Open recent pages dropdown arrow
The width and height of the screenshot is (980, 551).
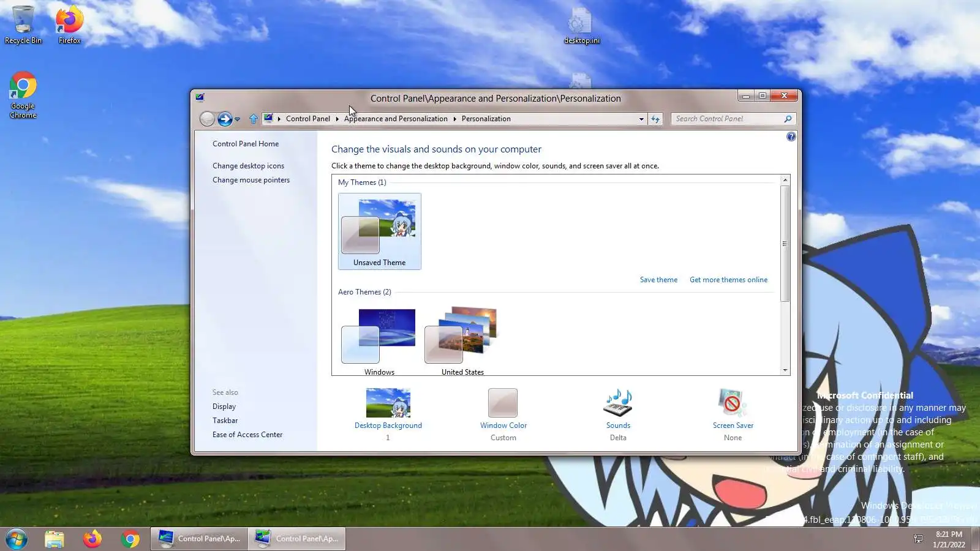point(238,119)
